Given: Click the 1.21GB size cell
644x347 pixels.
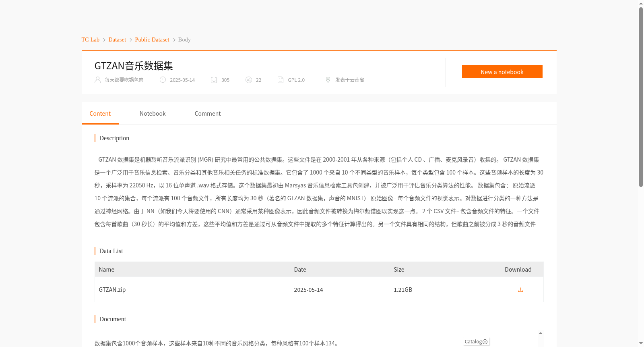Looking at the screenshot, I should tap(403, 290).
